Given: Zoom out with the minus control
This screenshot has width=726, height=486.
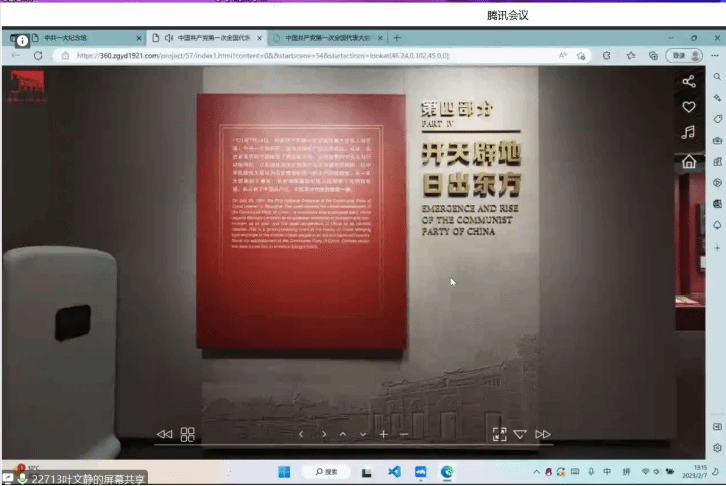Looking at the screenshot, I should coord(404,434).
